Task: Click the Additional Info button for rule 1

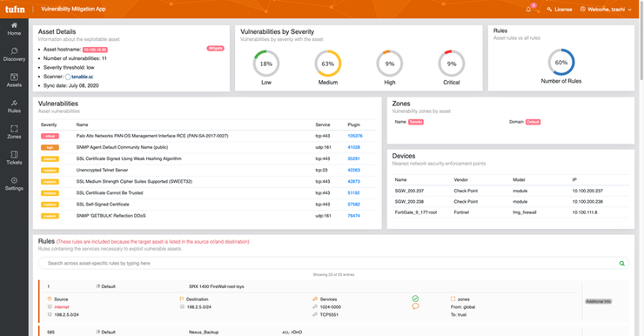Action: 599,301
